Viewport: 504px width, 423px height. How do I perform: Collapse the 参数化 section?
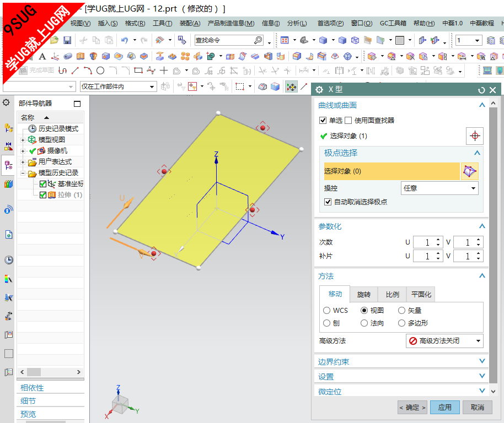tap(482, 226)
